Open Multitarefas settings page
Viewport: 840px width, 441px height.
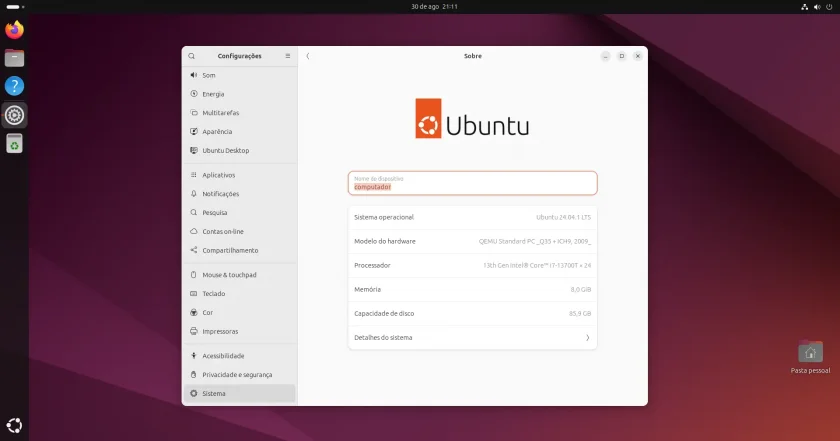[x=239, y=113]
